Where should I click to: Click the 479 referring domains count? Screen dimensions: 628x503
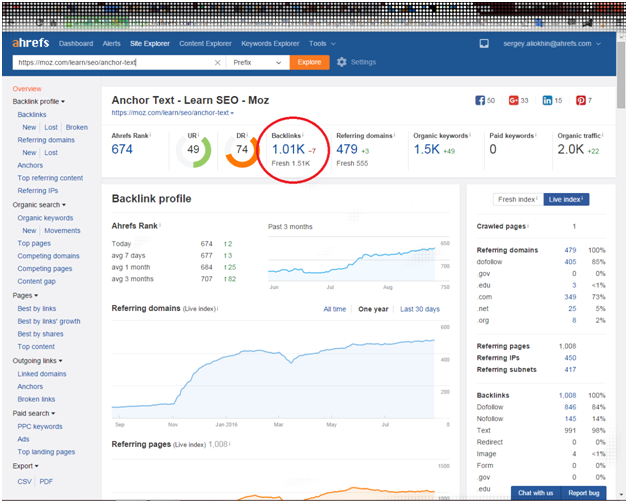point(347,149)
